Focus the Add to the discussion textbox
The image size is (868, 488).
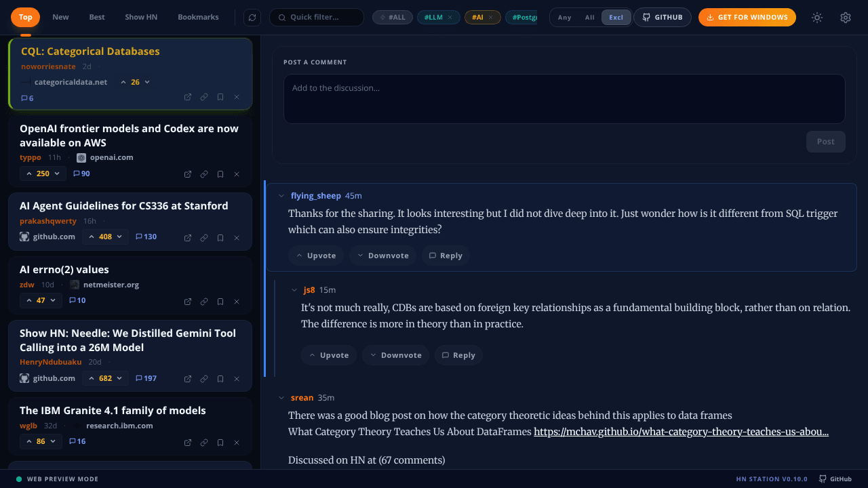tap(564, 99)
